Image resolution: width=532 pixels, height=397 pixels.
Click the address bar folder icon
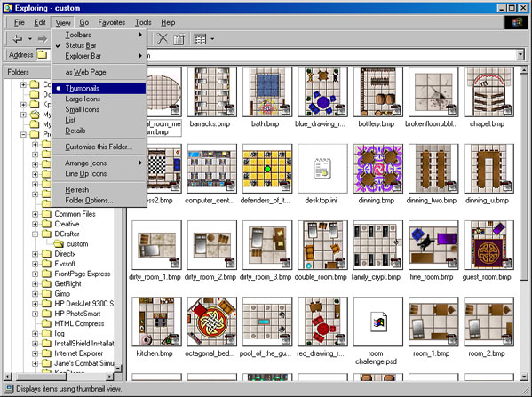42,55
